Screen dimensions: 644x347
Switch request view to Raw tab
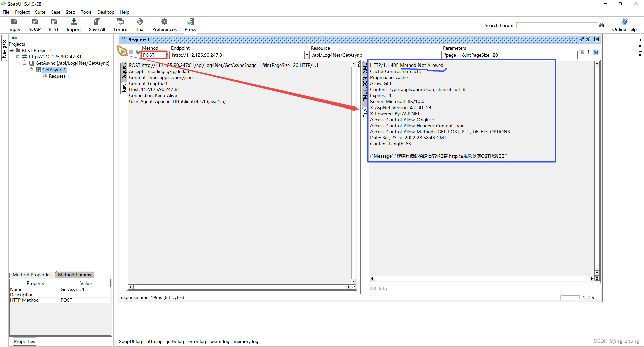point(124,88)
